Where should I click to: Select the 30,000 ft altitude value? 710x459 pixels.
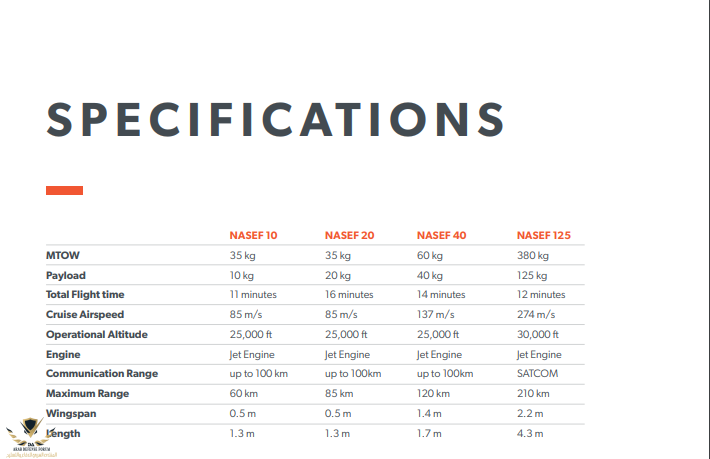point(537,335)
